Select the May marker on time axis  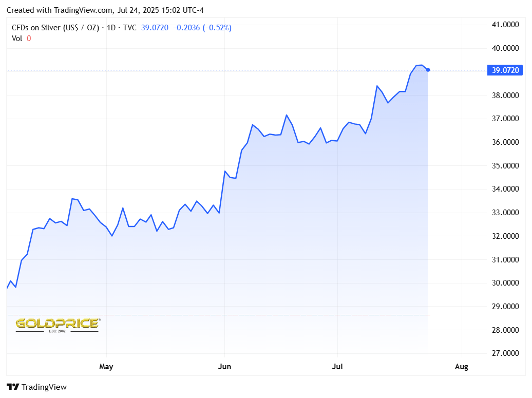tap(106, 367)
